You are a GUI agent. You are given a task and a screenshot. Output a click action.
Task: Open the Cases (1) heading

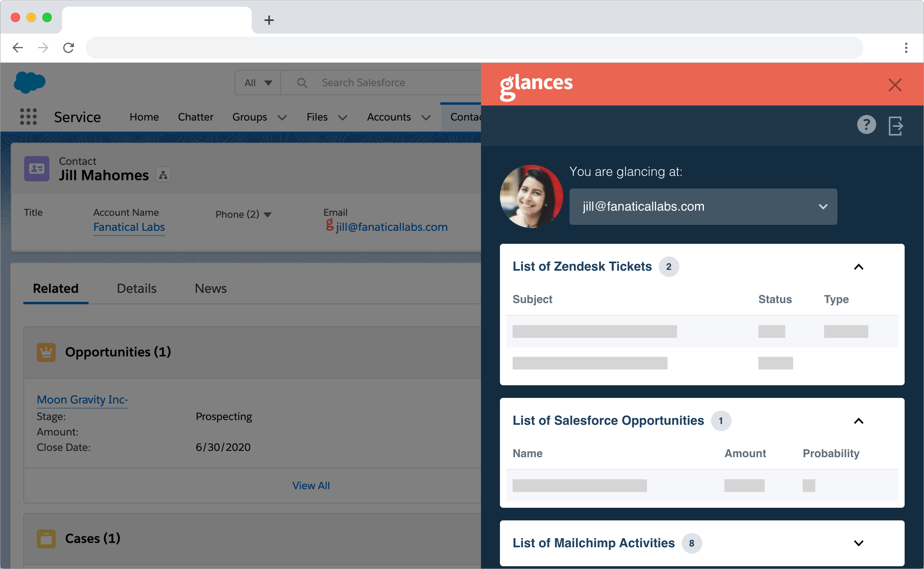(93, 539)
